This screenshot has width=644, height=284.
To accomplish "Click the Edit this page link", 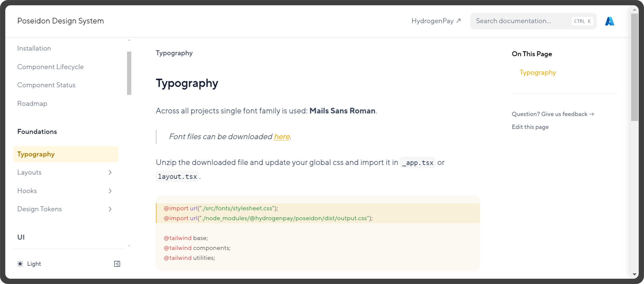I will tap(530, 127).
